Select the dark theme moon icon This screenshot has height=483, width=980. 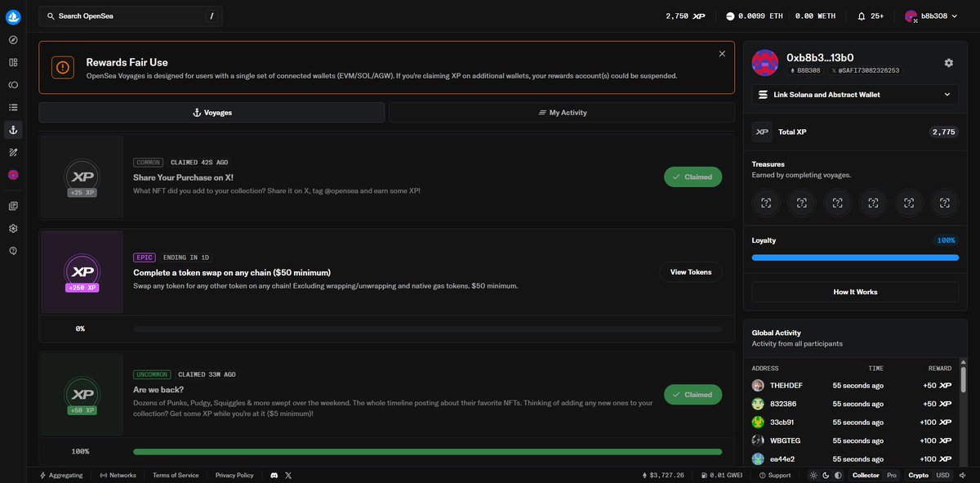(x=825, y=475)
